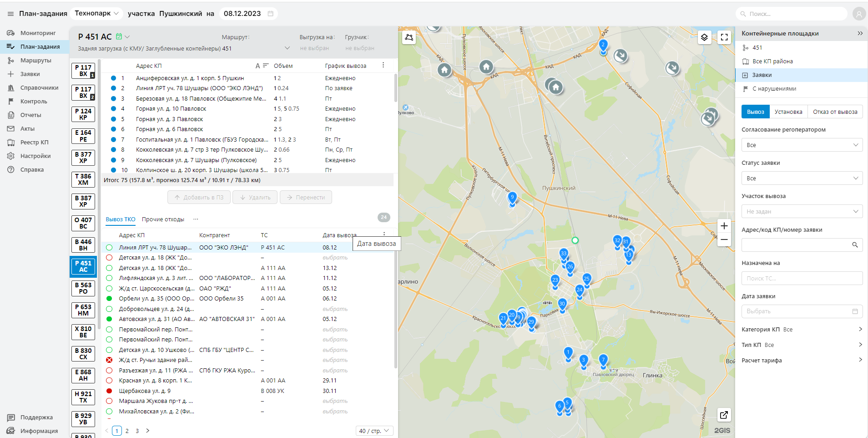
Task: Click the map layers icon
Action: coord(704,37)
